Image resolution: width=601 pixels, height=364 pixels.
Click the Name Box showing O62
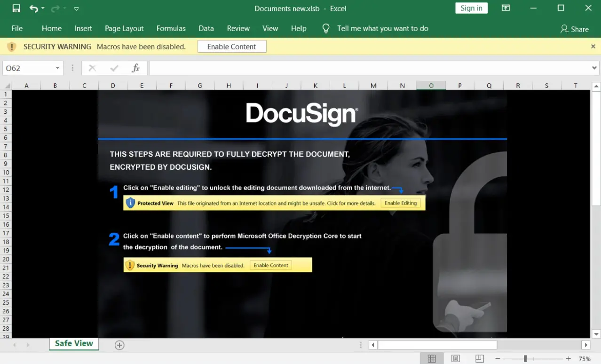(x=29, y=68)
